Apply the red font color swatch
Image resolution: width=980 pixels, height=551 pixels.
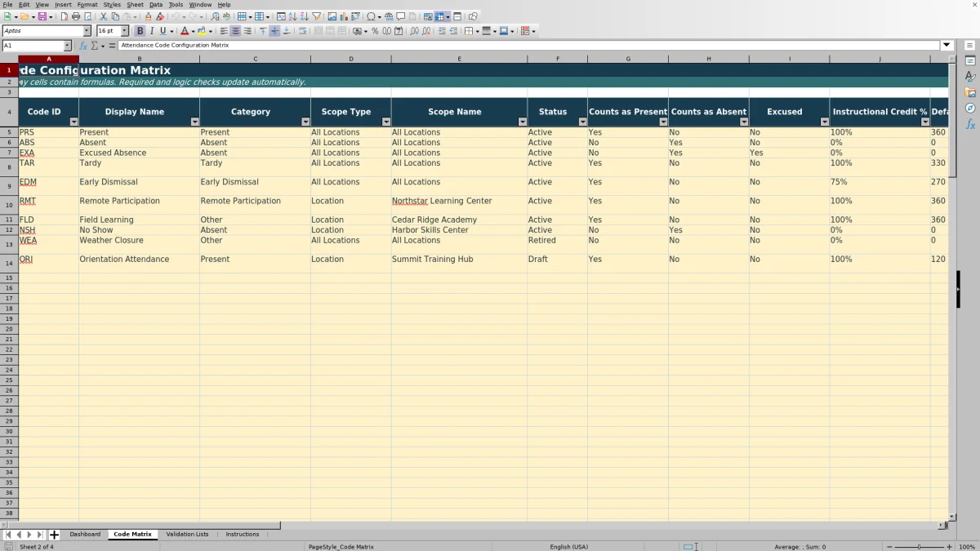(x=184, y=31)
